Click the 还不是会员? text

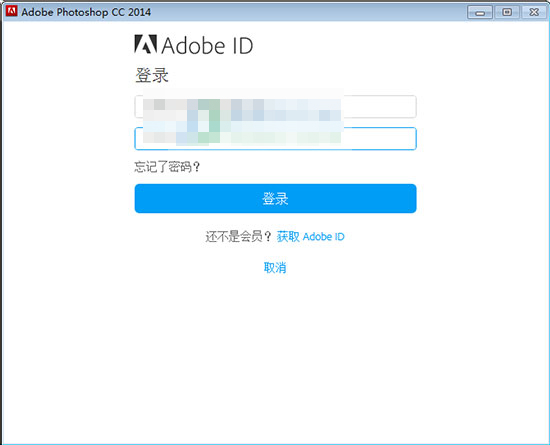239,237
